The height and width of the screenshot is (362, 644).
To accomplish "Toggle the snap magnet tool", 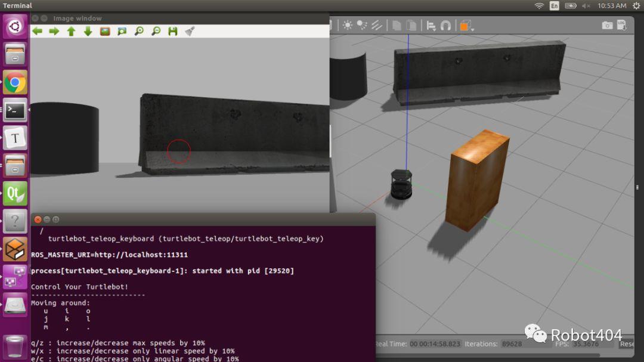I will (x=445, y=26).
